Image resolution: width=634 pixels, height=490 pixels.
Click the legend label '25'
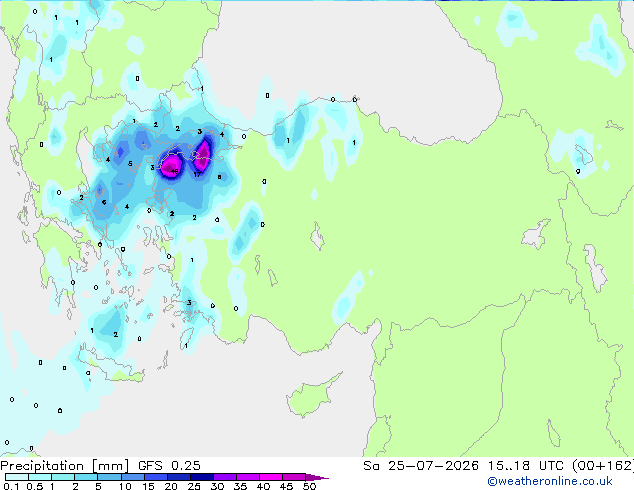[194, 486]
